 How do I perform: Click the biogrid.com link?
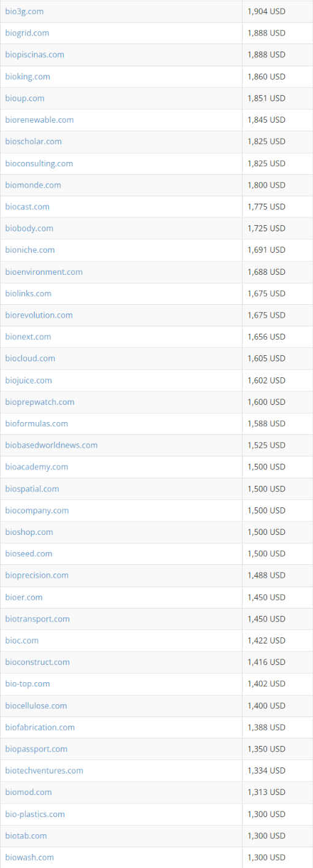click(27, 33)
